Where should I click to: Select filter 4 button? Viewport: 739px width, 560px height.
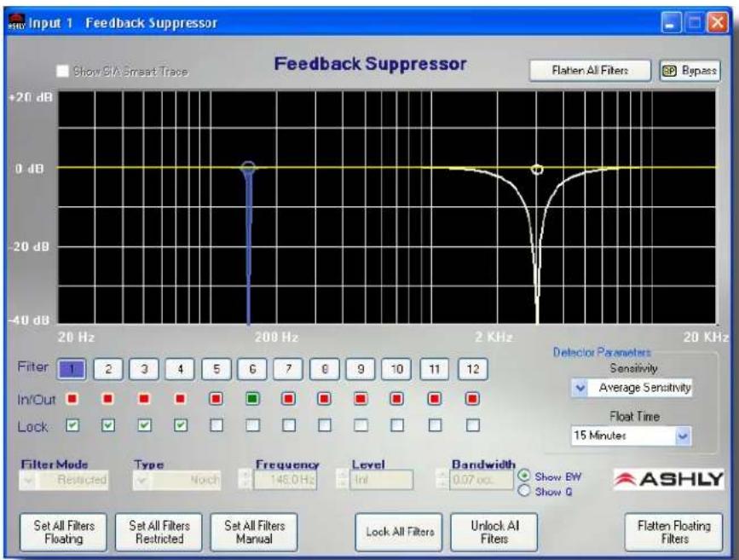coord(180,368)
